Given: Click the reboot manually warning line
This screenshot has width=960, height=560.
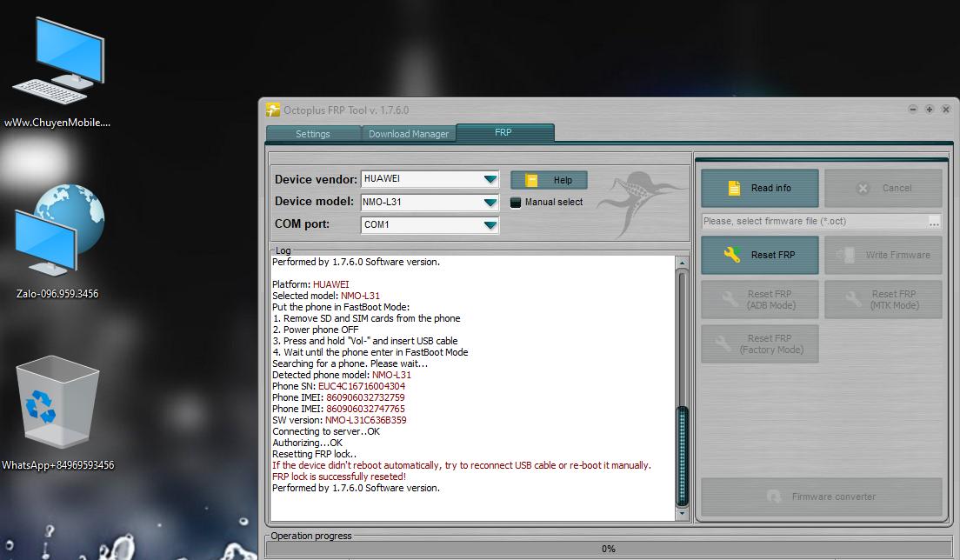Looking at the screenshot, I should (462, 465).
